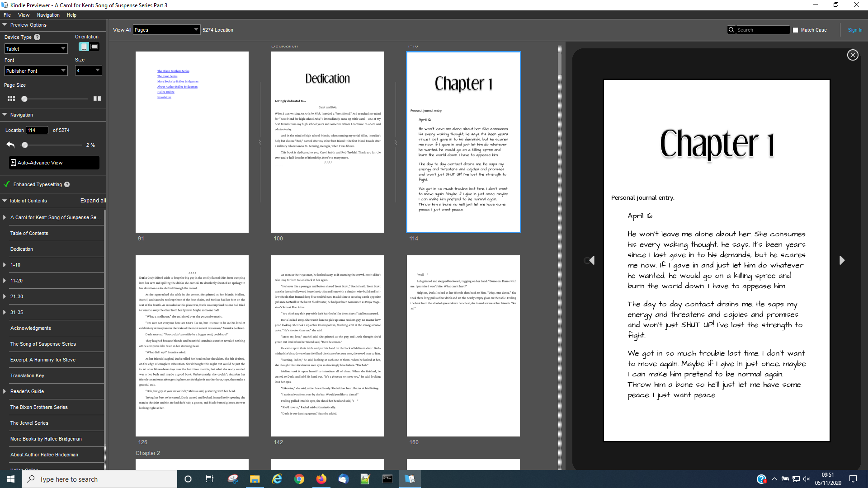
Task: Toggle the Match Case checkbox
Action: [796, 30]
